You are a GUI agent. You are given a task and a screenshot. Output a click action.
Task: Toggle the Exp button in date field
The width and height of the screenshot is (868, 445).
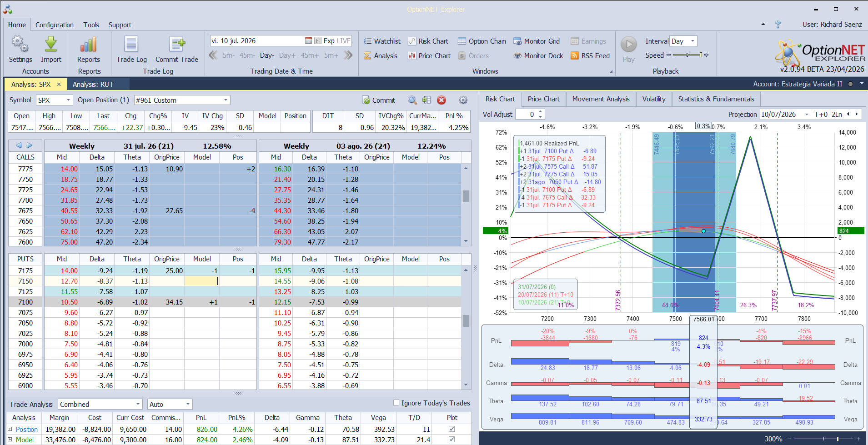[329, 41]
